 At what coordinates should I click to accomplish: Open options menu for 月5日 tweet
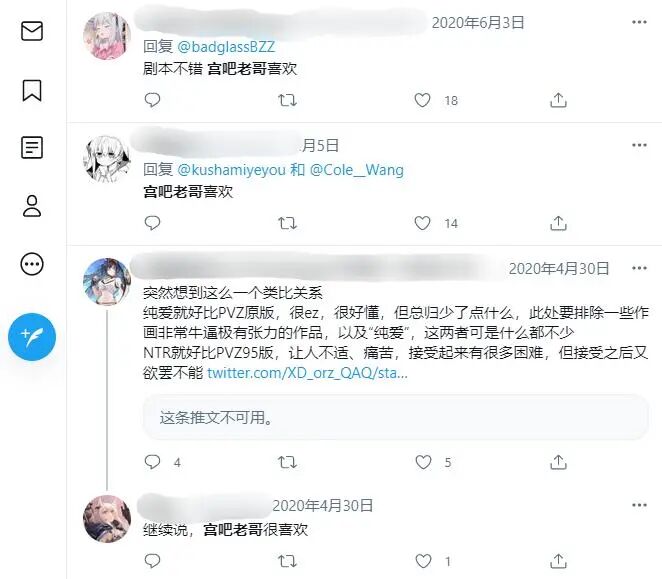point(639,145)
